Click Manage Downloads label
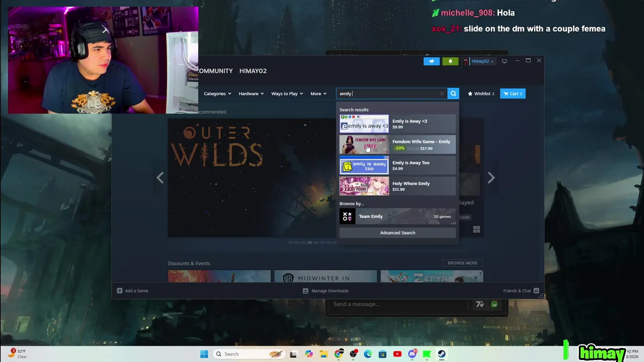Screen dimensions: 644x362 point(330,291)
